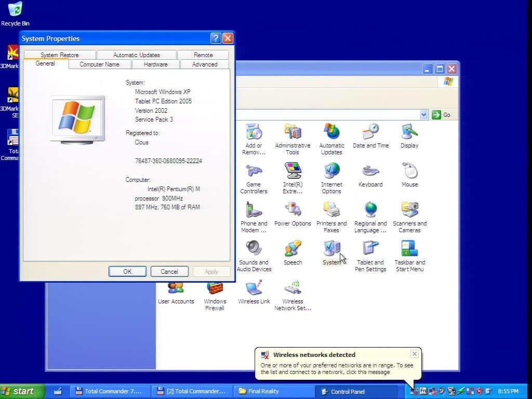Open the Display applet
Image resolution: width=532 pixels, height=399 pixels.
[x=409, y=136]
